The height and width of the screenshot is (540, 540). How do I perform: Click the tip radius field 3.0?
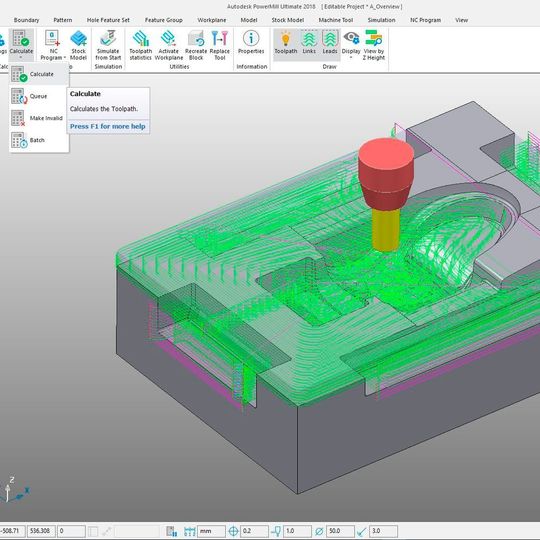(x=383, y=531)
